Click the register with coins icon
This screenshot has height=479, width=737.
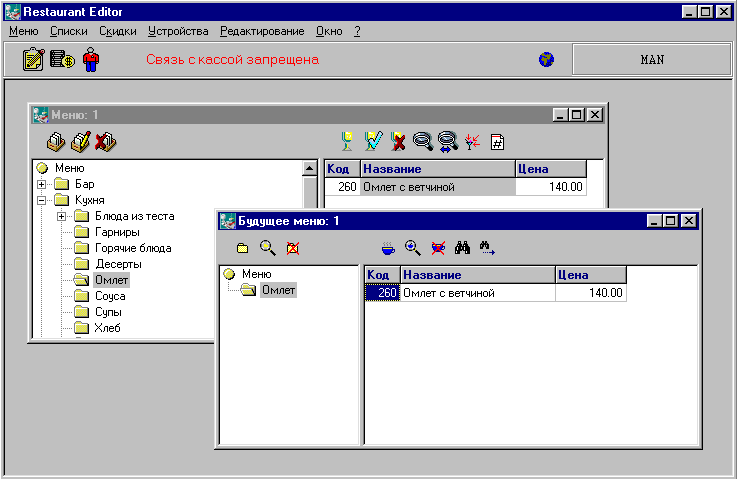62,60
